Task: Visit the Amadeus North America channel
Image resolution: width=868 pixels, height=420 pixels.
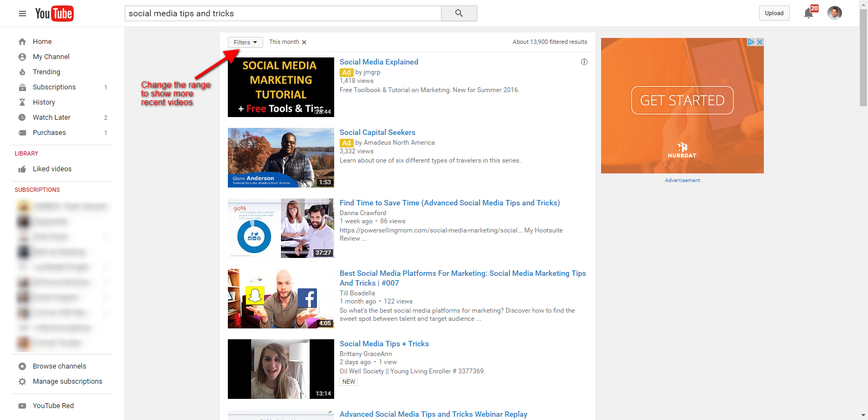Action: pos(399,143)
